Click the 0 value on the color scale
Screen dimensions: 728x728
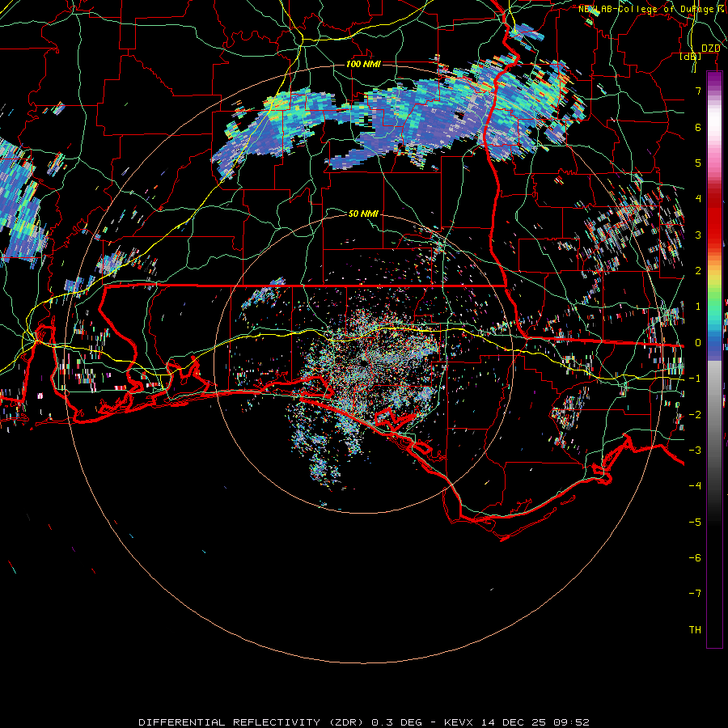click(x=698, y=343)
